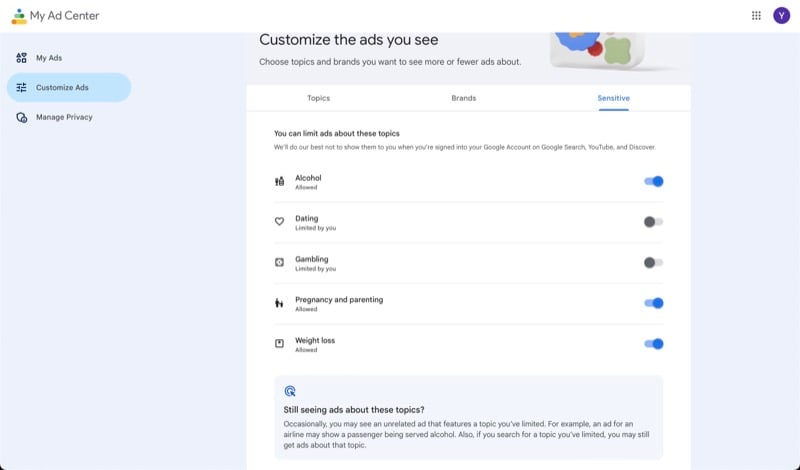Switch off the Weight loss toggle
The width and height of the screenshot is (800, 470).
(x=654, y=344)
